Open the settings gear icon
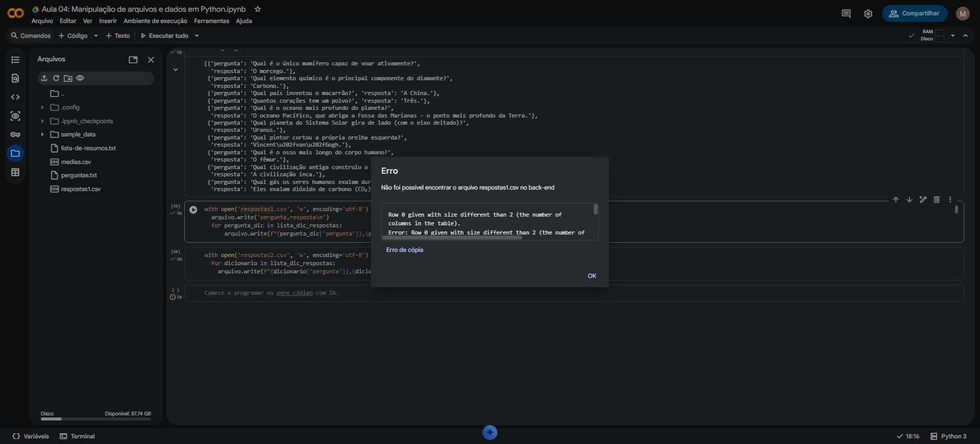This screenshot has height=444, width=980. (x=868, y=14)
